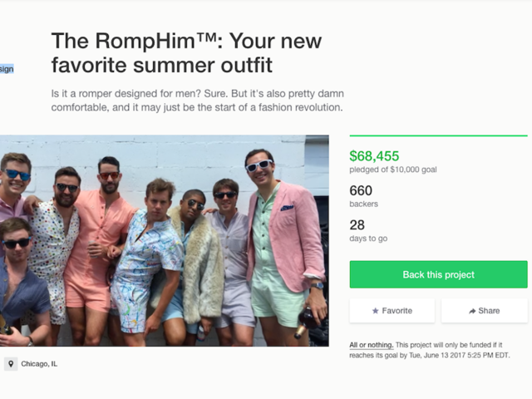Viewport: 532px width, 399px height.
Task: Click the star icon on Favorite
Action: pyautogui.click(x=376, y=311)
